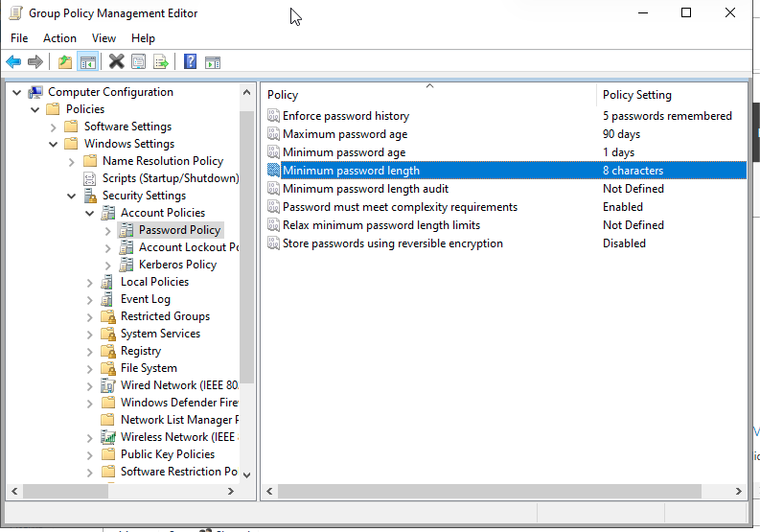The height and width of the screenshot is (532, 760).
Task: Click the Delete X toolbar icon
Action: click(x=116, y=61)
